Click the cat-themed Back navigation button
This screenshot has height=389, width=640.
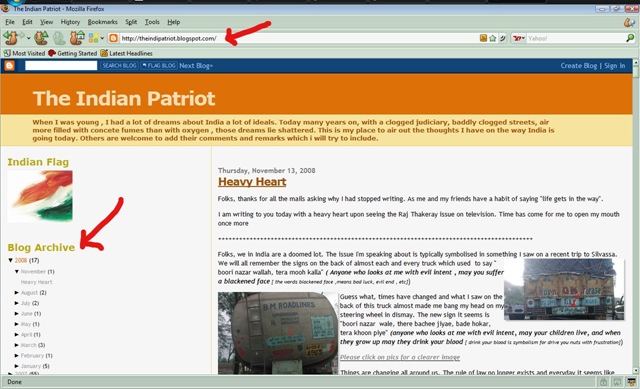coord(10,38)
